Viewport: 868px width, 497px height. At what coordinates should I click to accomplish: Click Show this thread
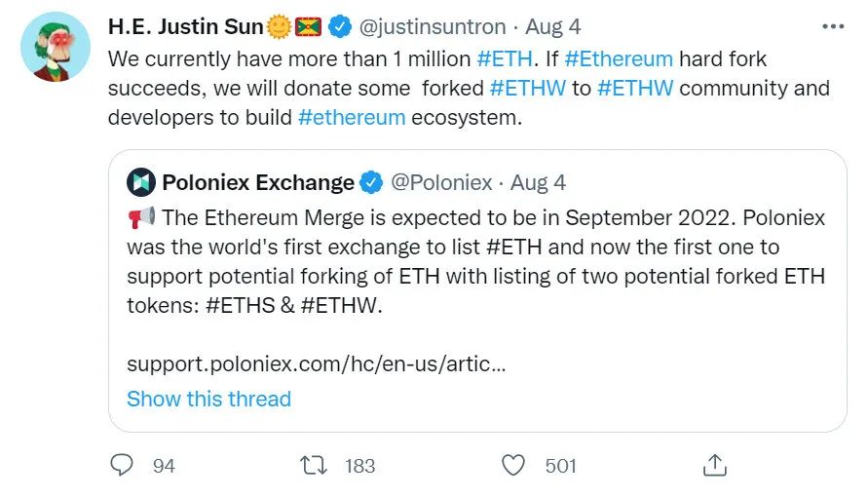click(208, 399)
